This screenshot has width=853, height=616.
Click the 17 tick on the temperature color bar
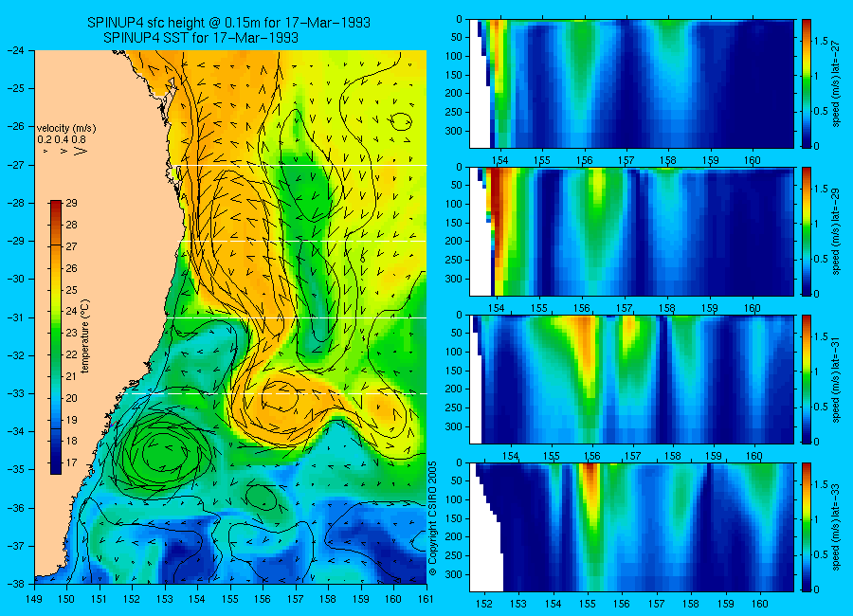pyautogui.click(x=71, y=462)
